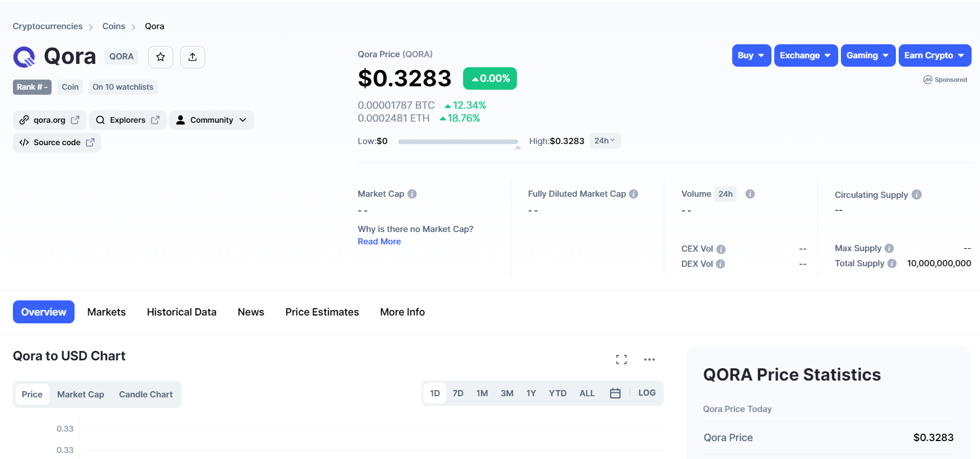Expand the 24h low/high range selector

[x=604, y=141]
